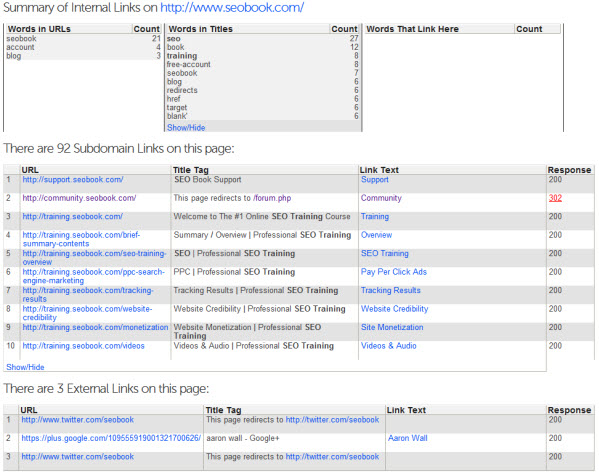Open http://support.seobook.com/ URL link
Image resolution: width=599 pixels, height=474 pixels.
point(73,180)
